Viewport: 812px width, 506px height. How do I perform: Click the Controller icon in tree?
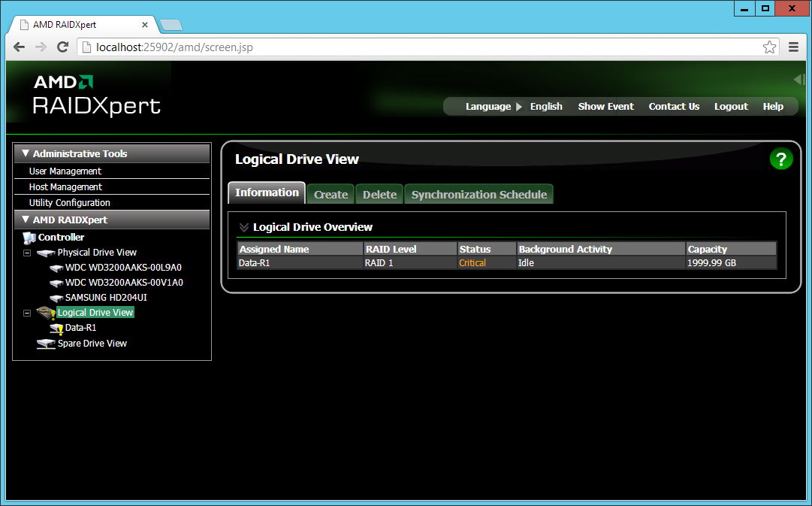(x=29, y=238)
